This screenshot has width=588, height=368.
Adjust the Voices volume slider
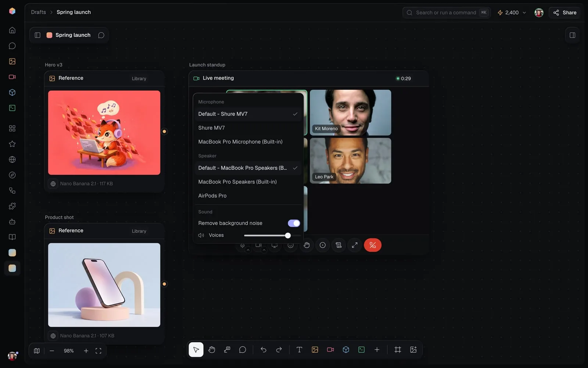click(272, 236)
